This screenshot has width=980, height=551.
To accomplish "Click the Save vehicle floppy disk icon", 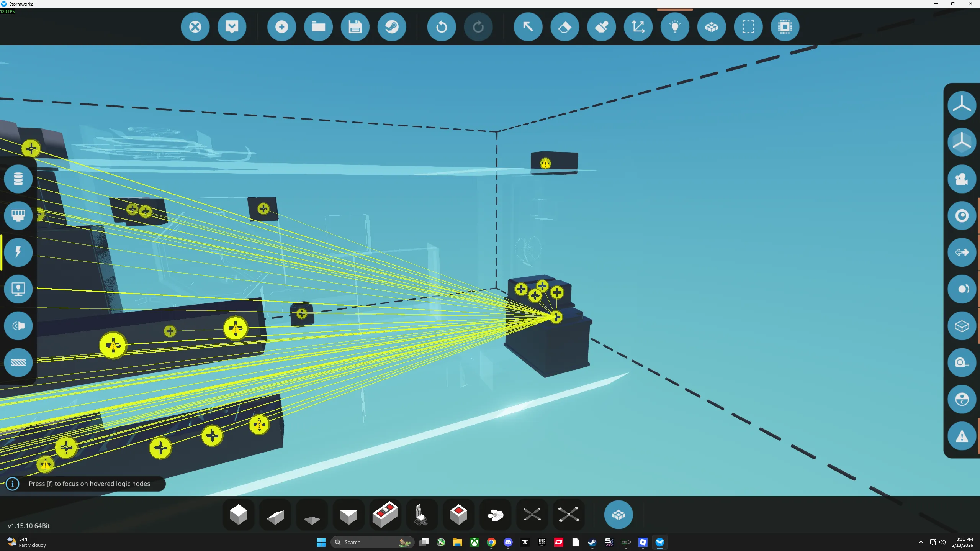I will (355, 27).
